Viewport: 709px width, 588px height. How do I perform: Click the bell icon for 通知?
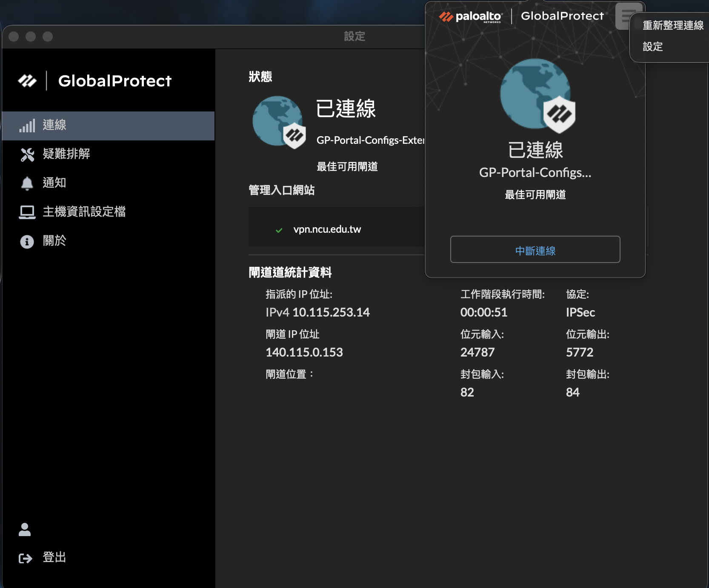[x=27, y=183]
